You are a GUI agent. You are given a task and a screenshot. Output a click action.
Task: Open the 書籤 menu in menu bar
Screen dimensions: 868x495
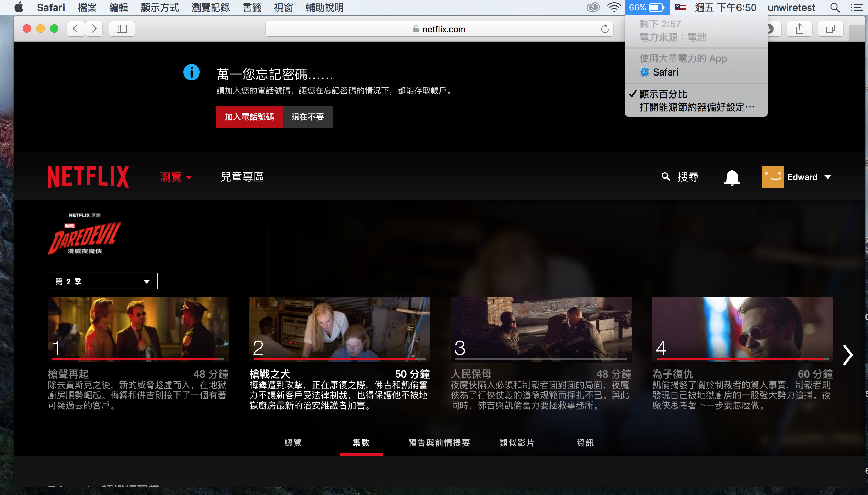pyautogui.click(x=252, y=8)
